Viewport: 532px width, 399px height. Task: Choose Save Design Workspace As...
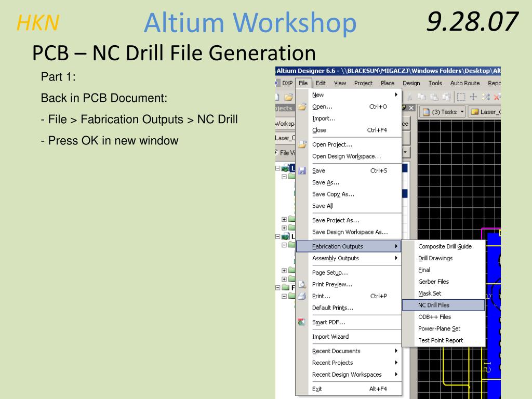tap(349, 232)
